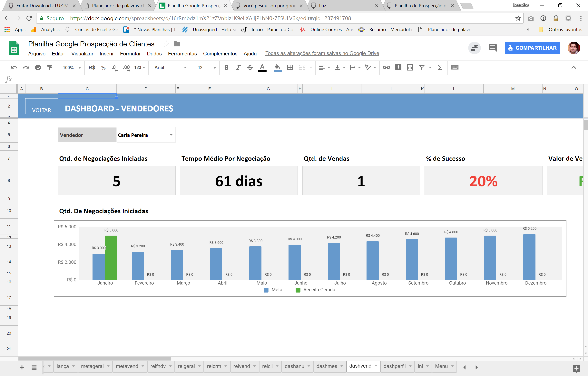This screenshot has width=588, height=376.
Task: Toggle italic formatting
Action: pyautogui.click(x=238, y=68)
